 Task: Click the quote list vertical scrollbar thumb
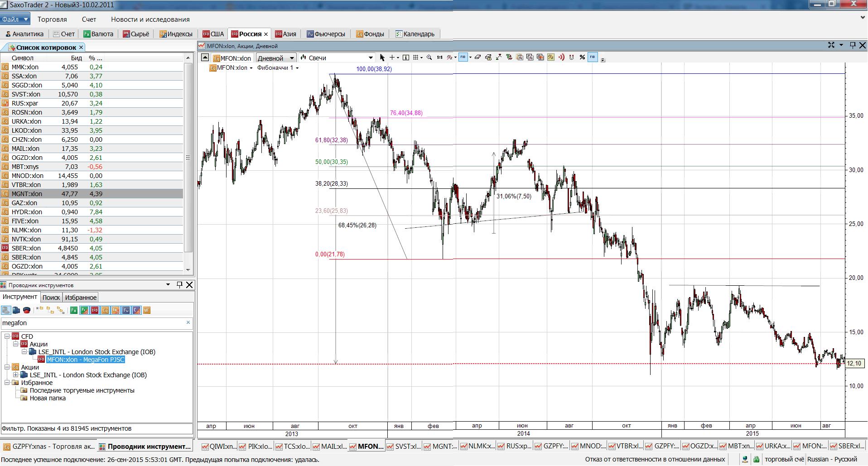coord(188,158)
